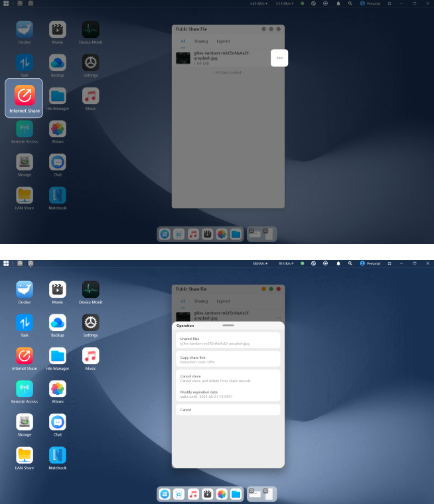Open the Backup cloud icon

click(58, 322)
